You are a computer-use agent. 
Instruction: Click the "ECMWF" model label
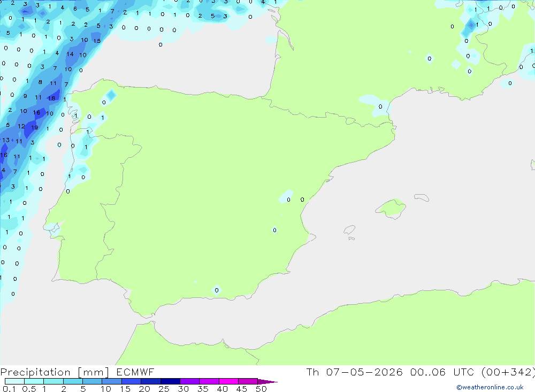(x=135, y=372)
